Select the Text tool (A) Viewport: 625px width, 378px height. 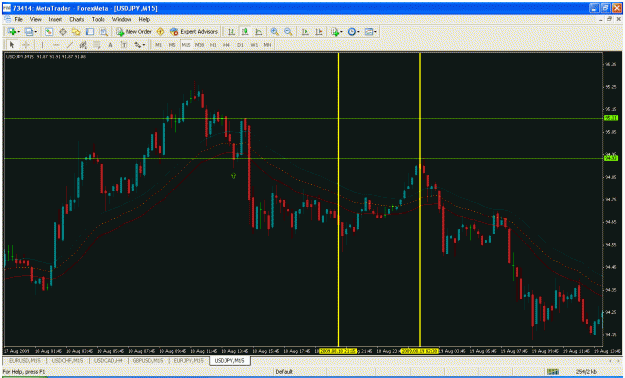coord(110,45)
